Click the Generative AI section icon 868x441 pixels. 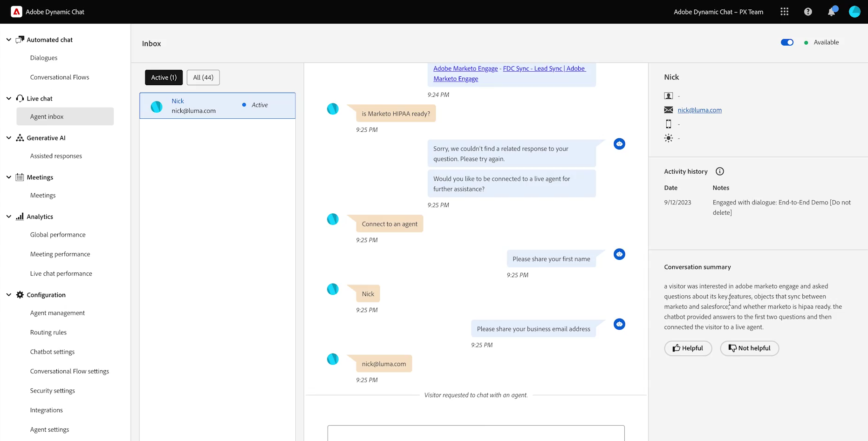click(20, 138)
